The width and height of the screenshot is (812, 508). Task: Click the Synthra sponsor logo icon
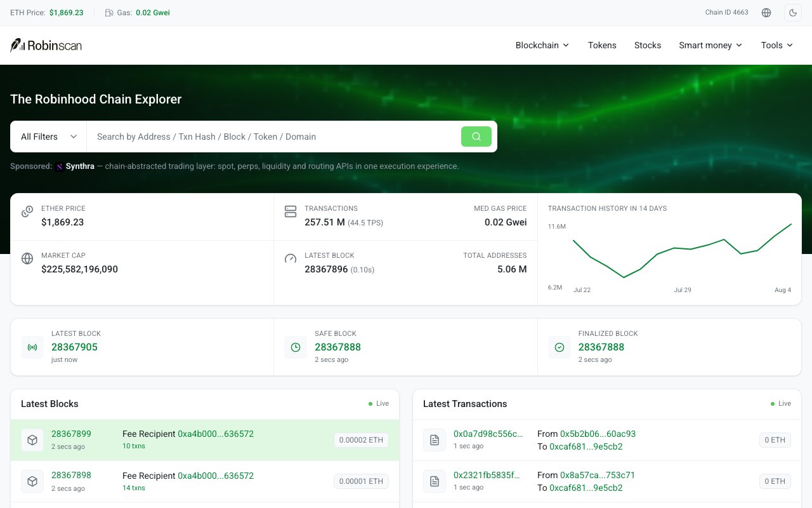click(60, 166)
